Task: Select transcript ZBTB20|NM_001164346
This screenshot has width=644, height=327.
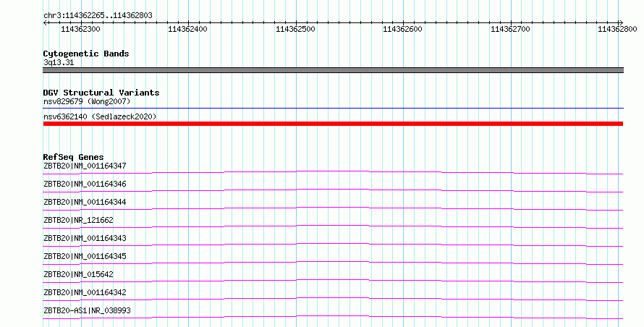Action: [x=85, y=184]
